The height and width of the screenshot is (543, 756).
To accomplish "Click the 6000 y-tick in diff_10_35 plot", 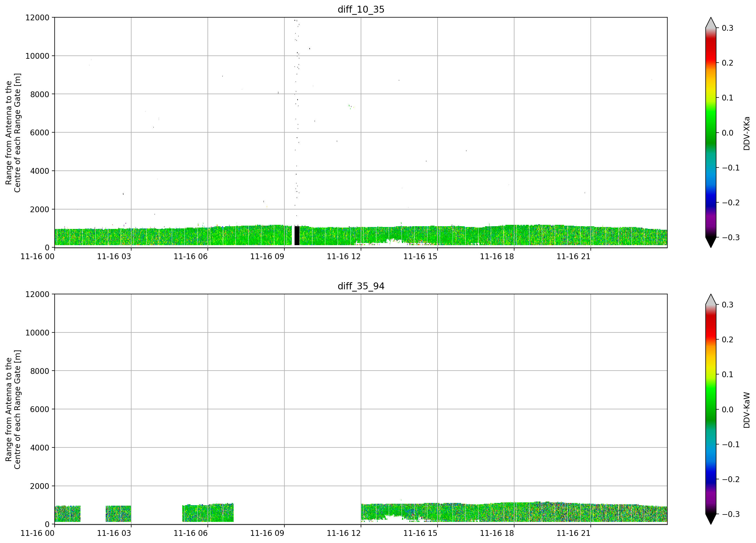I will point(40,133).
